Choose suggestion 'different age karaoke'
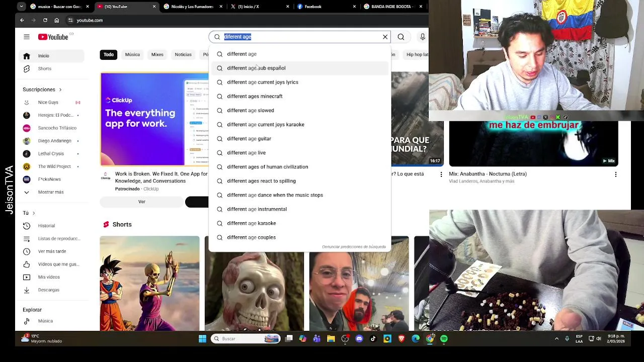 [300, 223]
